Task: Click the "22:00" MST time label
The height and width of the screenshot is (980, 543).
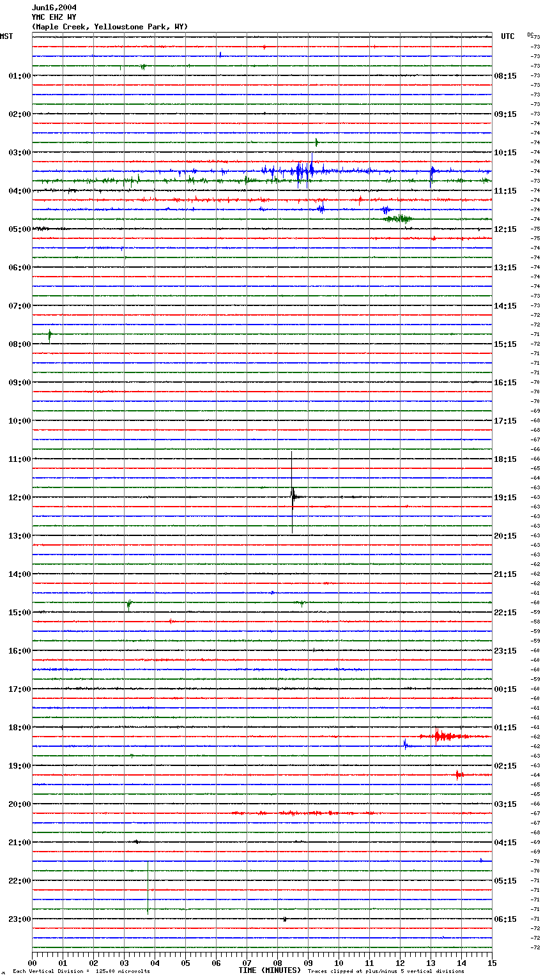Action: coord(20,881)
